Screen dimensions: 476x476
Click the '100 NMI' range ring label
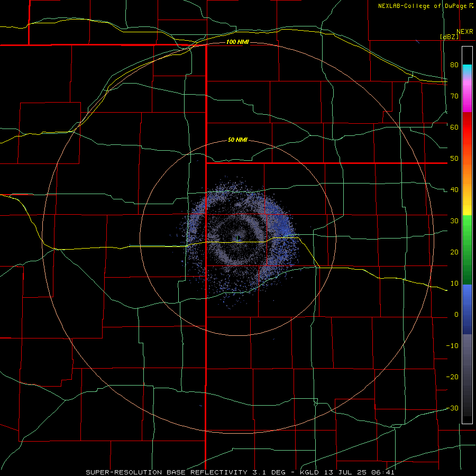click(x=237, y=42)
